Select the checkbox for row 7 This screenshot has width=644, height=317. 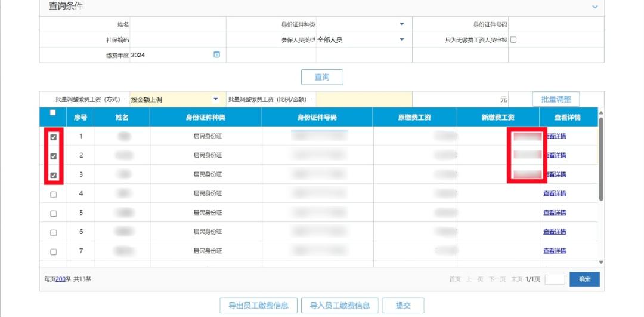54,251
